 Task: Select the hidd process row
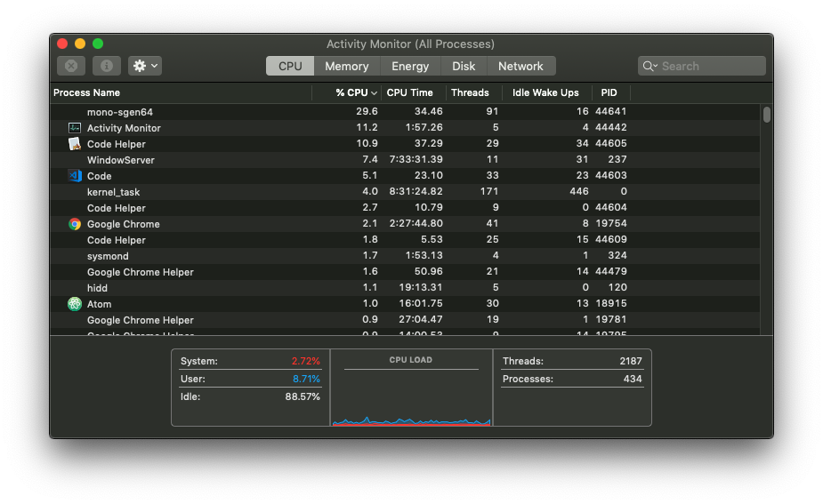click(405, 287)
